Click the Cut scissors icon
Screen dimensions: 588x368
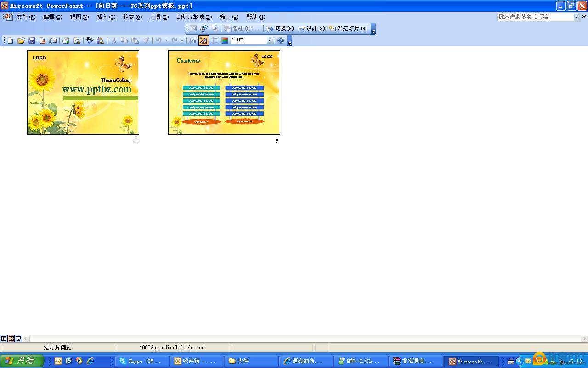coord(113,40)
